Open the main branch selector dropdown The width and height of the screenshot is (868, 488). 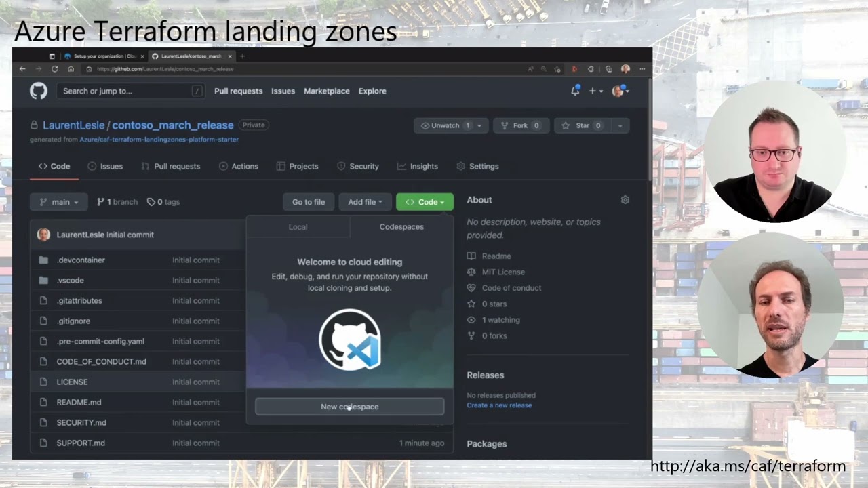[59, 202]
